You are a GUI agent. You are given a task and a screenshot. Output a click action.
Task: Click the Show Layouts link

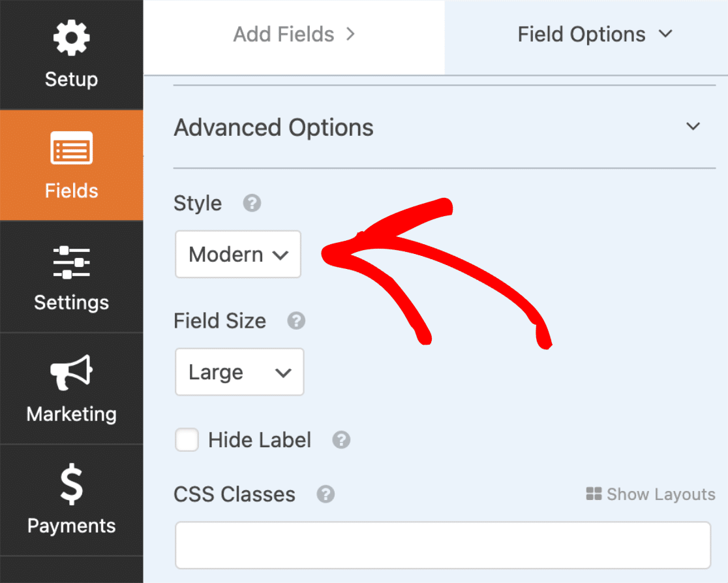tap(651, 494)
